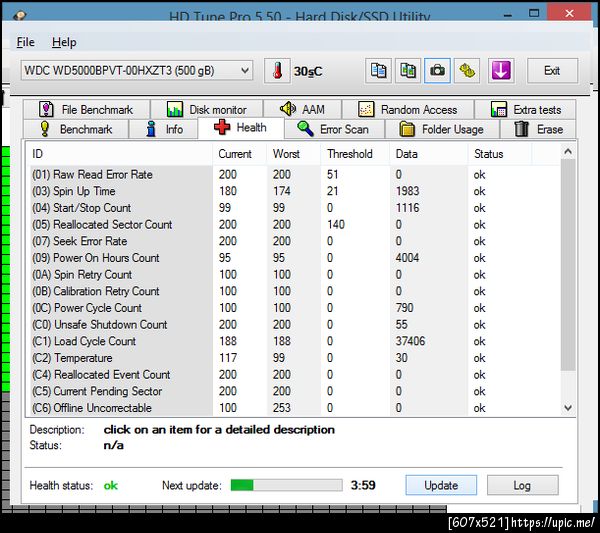
Task: Select Spin Retry Count row
Action: [x=295, y=274]
